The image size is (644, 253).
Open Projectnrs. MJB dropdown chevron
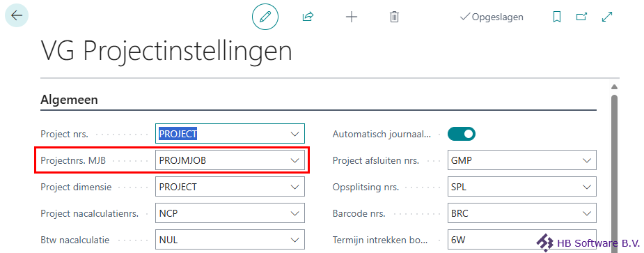tap(295, 160)
